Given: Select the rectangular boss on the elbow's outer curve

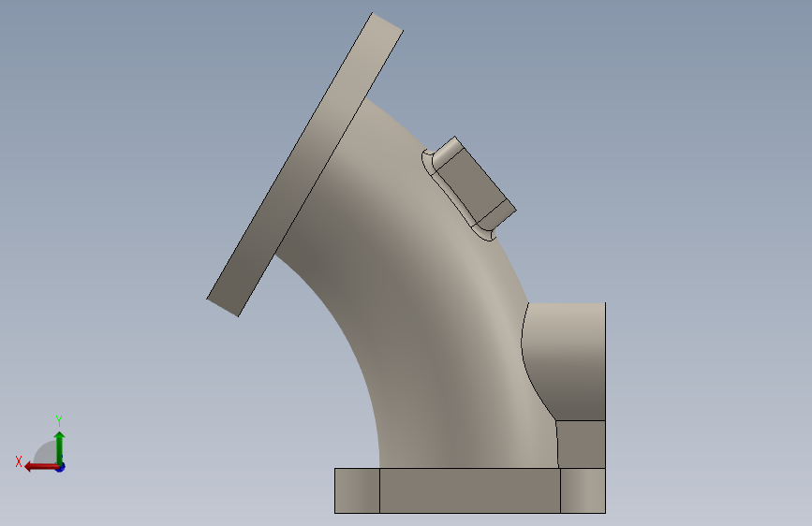Looking at the screenshot, I should click(x=474, y=183).
